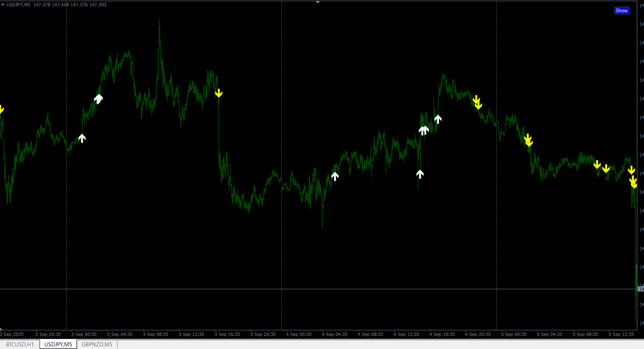Select the white up arrow above 4 Sep 04:35

click(335, 177)
